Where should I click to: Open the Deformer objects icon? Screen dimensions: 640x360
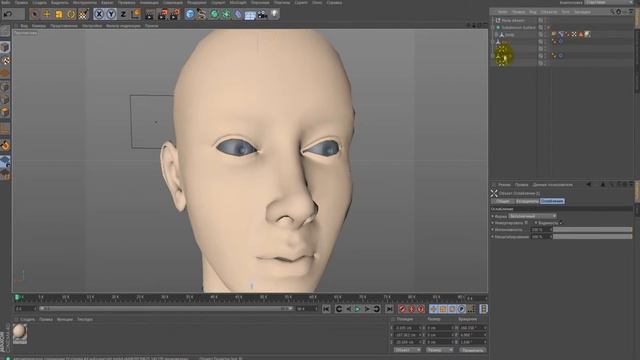pos(238,15)
